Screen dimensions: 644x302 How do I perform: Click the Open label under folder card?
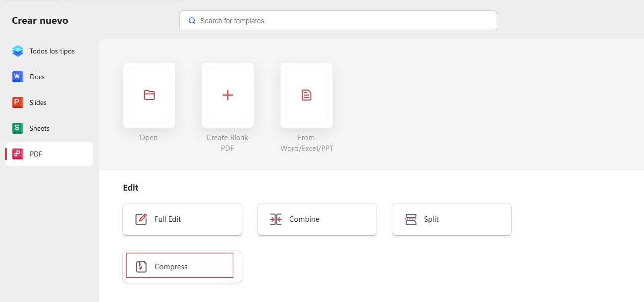pos(149,138)
